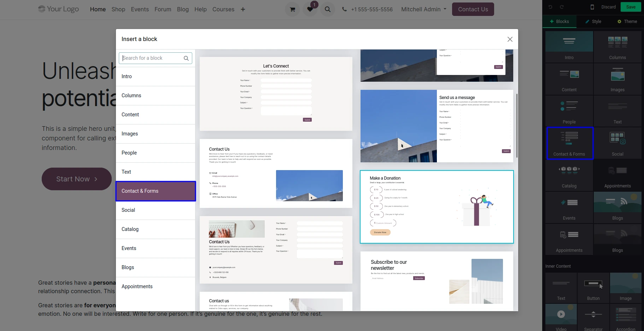Image resolution: width=644 pixels, height=331 pixels.
Task: Click the Discard button
Action: tap(608, 7)
